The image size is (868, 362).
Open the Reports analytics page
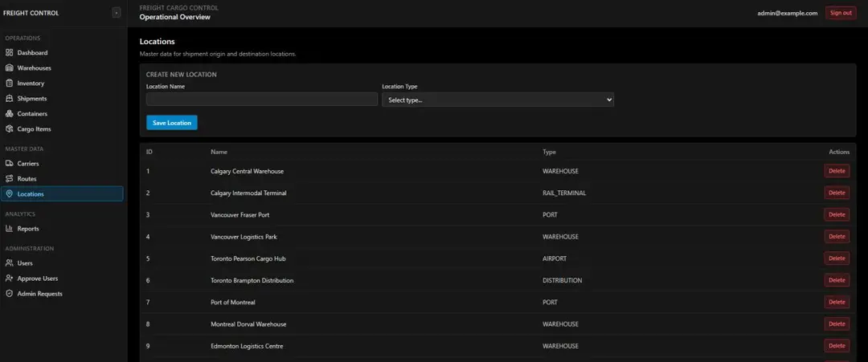62,229
